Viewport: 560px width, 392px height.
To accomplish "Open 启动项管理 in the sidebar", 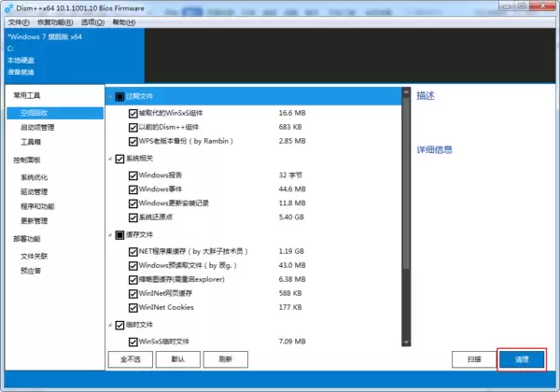I will point(37,128).
